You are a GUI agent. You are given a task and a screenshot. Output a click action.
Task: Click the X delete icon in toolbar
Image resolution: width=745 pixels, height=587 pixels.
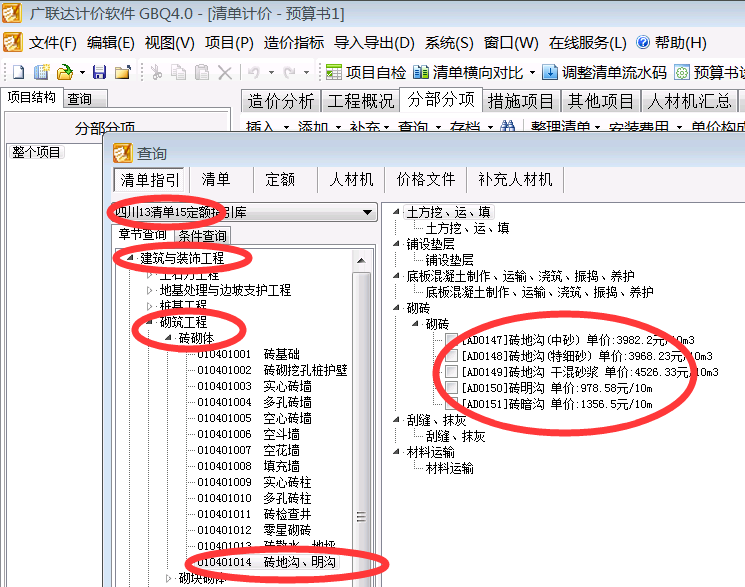pos(225,73)
